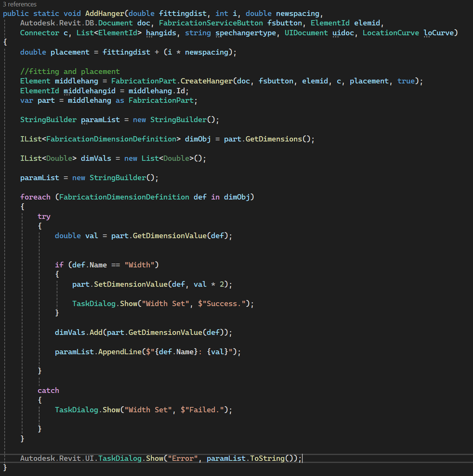Select the CreateHanger method call

pyautogui.click(x=206, y=81)
